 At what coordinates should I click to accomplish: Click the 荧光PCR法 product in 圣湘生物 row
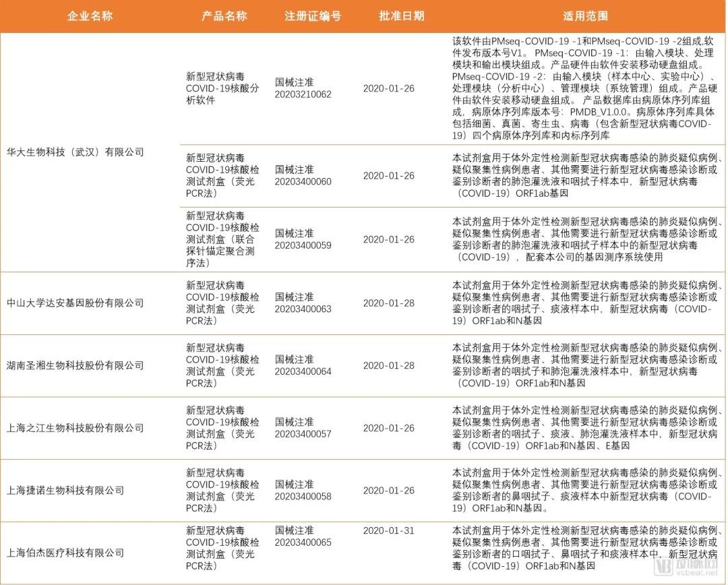(222, 365)
